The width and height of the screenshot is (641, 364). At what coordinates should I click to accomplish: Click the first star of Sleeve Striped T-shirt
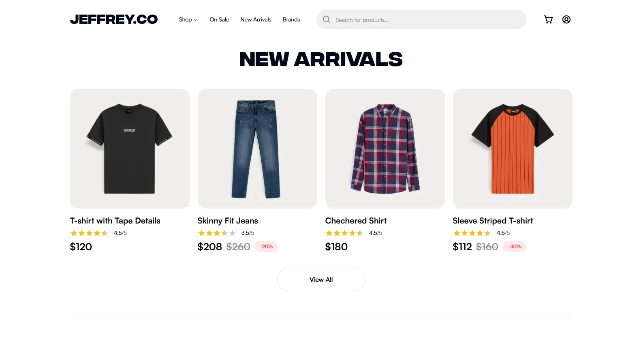click(456, 233)
